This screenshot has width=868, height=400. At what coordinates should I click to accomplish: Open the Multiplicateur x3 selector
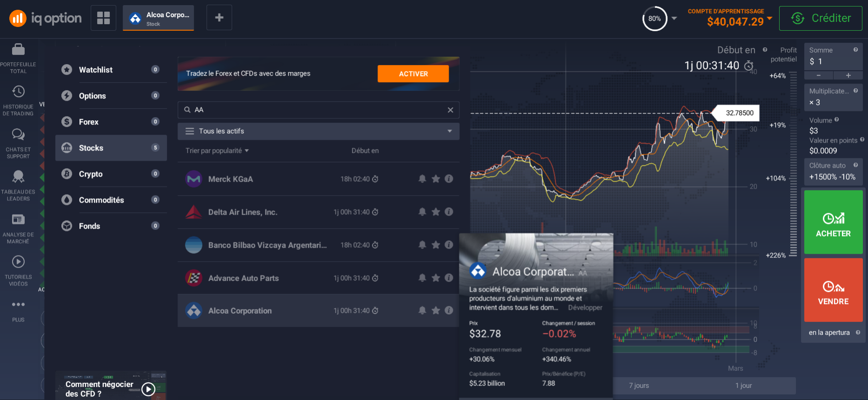click(x=833, y=97)
